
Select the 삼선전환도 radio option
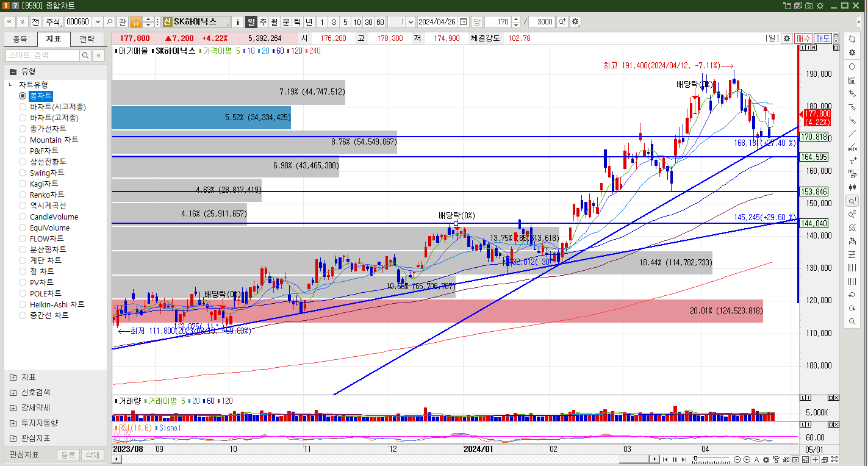click(23, 162)
